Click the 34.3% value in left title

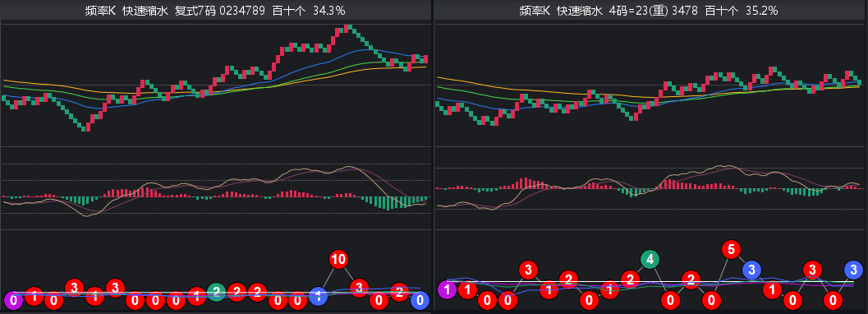[328, 10]
